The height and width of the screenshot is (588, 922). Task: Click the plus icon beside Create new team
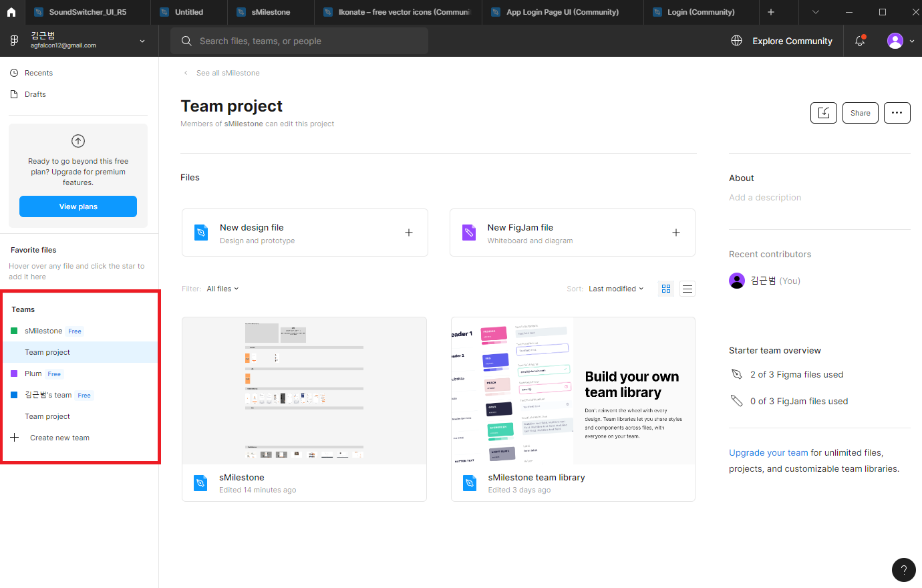(15, 438)
